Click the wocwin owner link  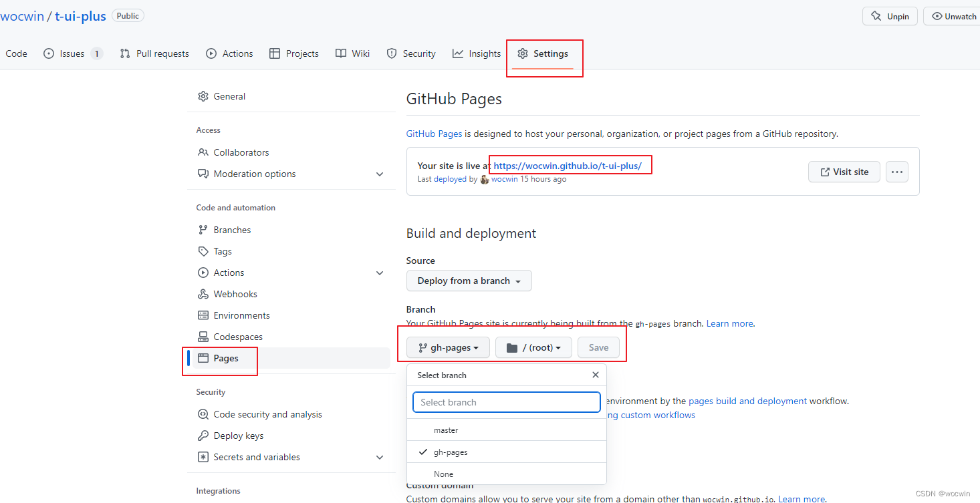[22, 16]
